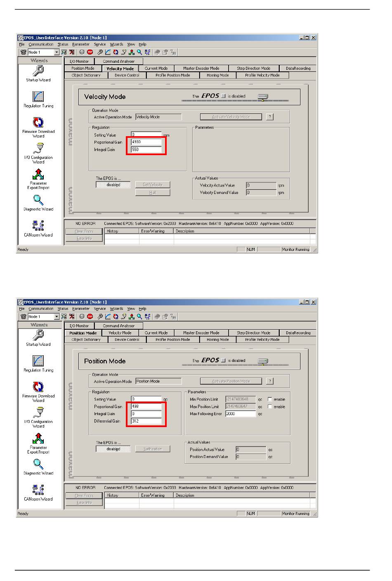392x581 pixels.
Task: Click Startup Wizard icon in Position Mode window sidebar
Action: [x=38, y=335]
